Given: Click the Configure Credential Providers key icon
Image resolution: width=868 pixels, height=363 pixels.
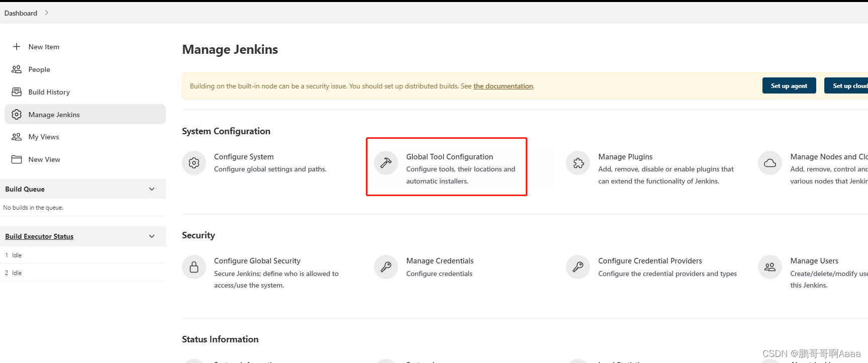Looking at the screenshot, I should [x=578, y=267].
